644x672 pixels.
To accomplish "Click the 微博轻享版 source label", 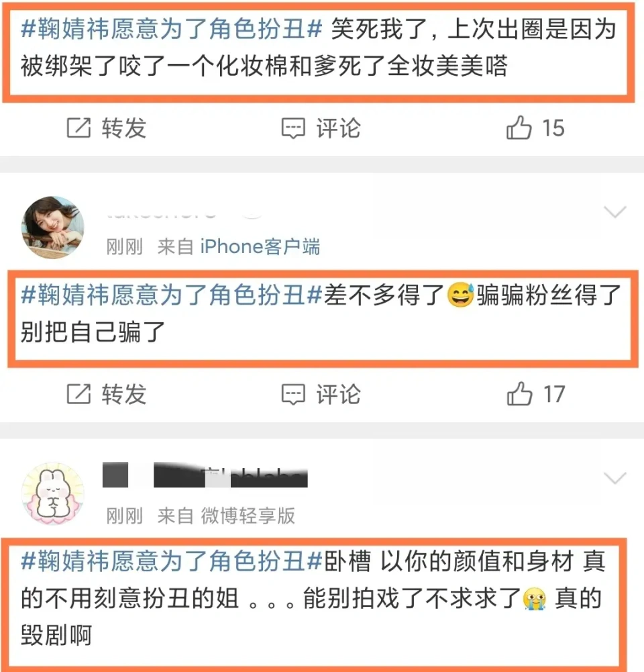I will (248, 516).
